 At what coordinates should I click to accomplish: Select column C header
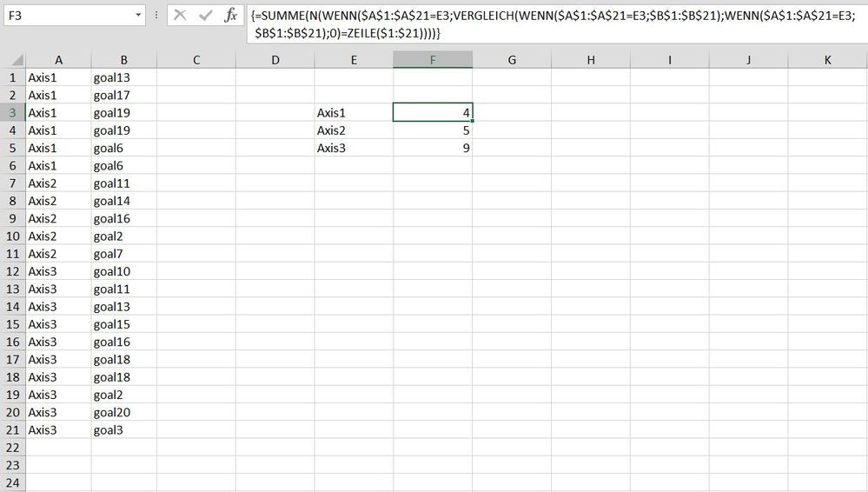pos(196,60)
